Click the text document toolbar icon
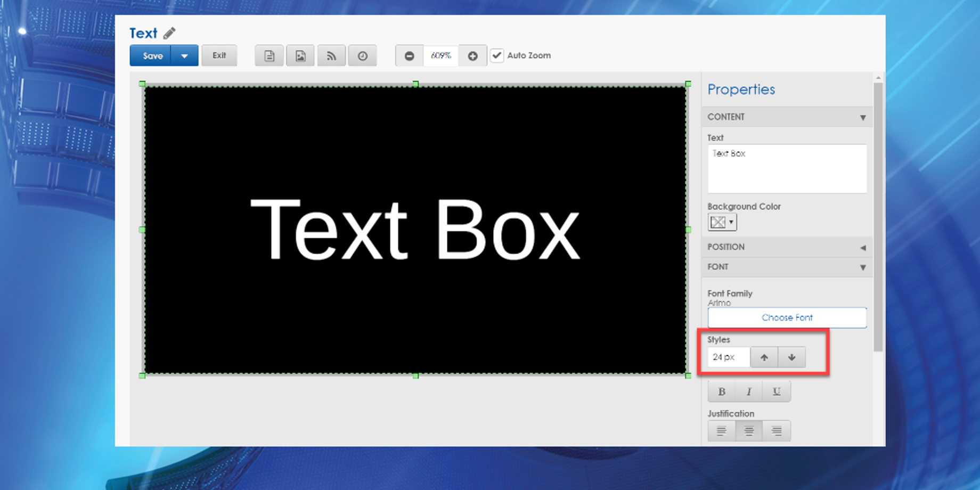The height and width of the screenshot is (490, 980). (269, 56)
